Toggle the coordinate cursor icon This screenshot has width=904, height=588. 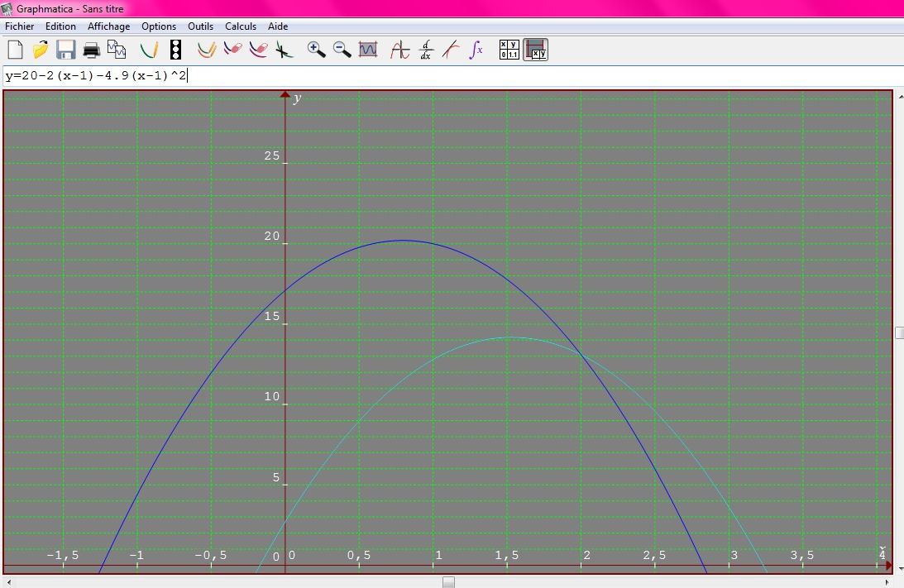point(536,50)
